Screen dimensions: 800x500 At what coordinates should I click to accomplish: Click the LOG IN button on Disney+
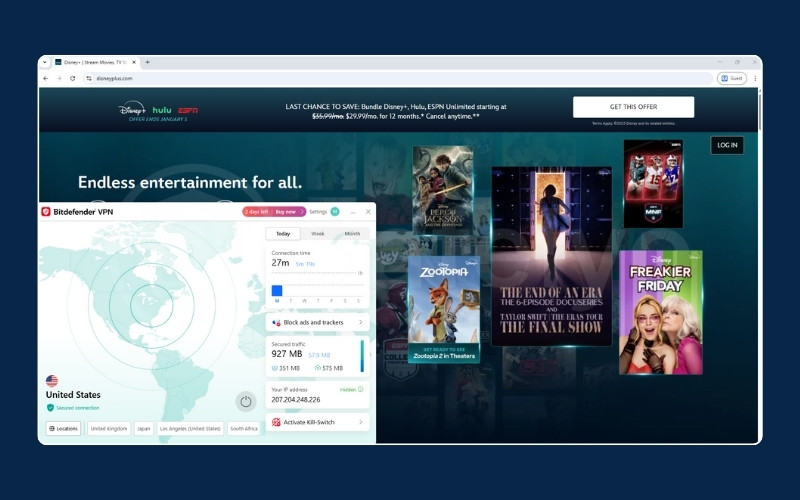coord(727,145)
